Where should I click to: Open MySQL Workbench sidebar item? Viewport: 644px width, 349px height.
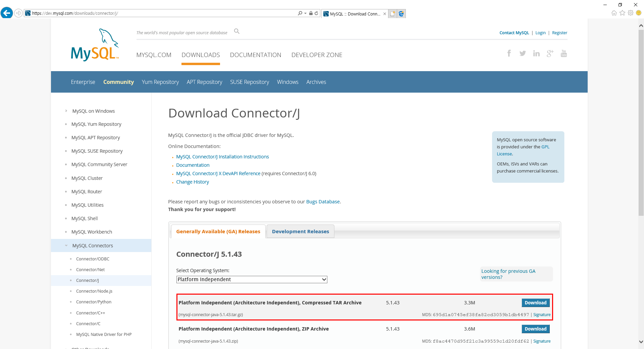click(x=92, y=232)
